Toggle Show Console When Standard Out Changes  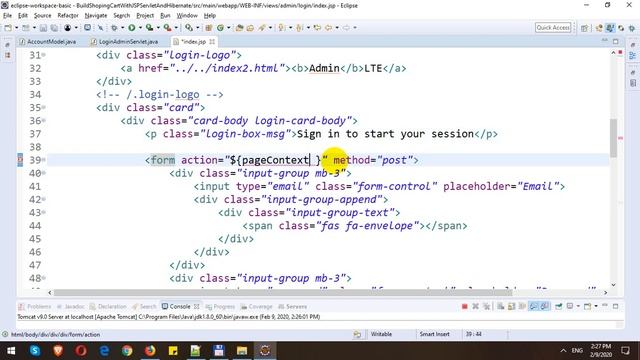[x=533, y=306]
